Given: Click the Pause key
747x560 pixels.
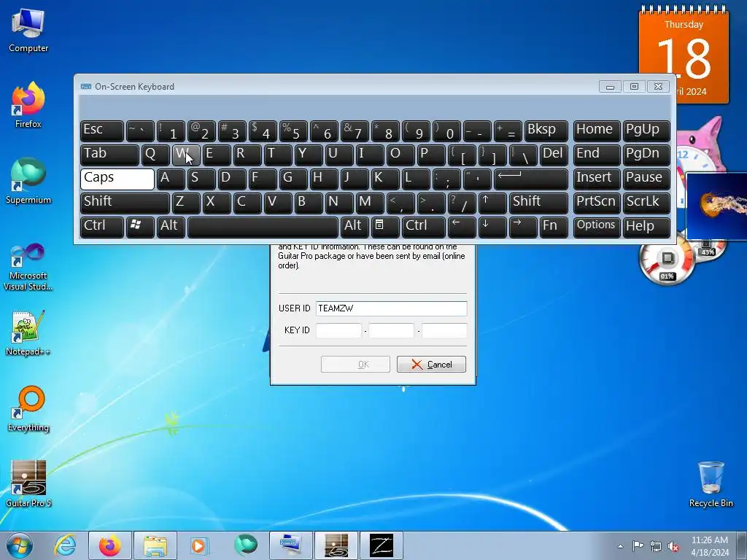Looking at the screenshot, I should 646,179.
